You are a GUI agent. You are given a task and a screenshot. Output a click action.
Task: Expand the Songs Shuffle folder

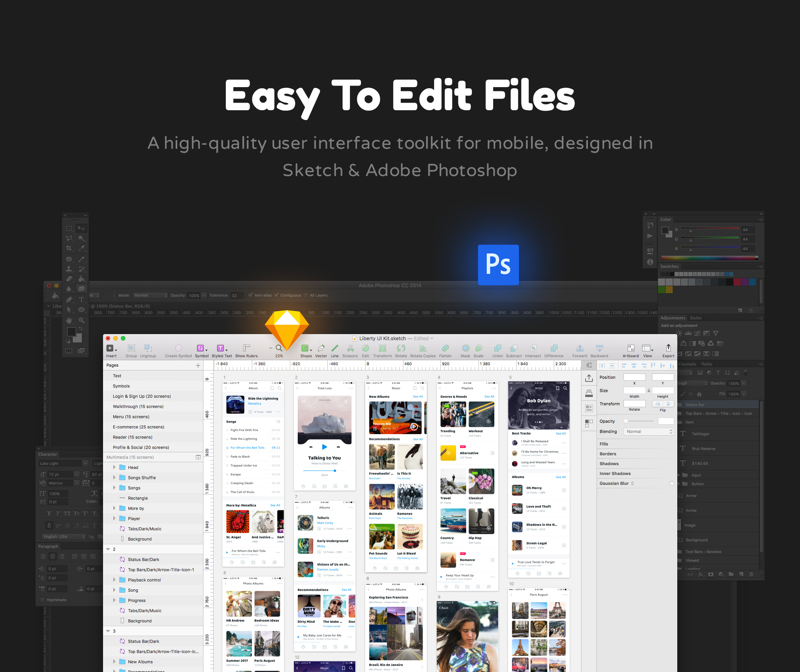click(x=114, y=477)
